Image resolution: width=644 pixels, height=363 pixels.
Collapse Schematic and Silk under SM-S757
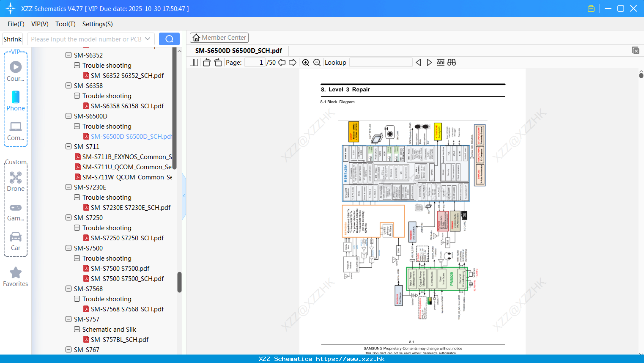[77, 329]
